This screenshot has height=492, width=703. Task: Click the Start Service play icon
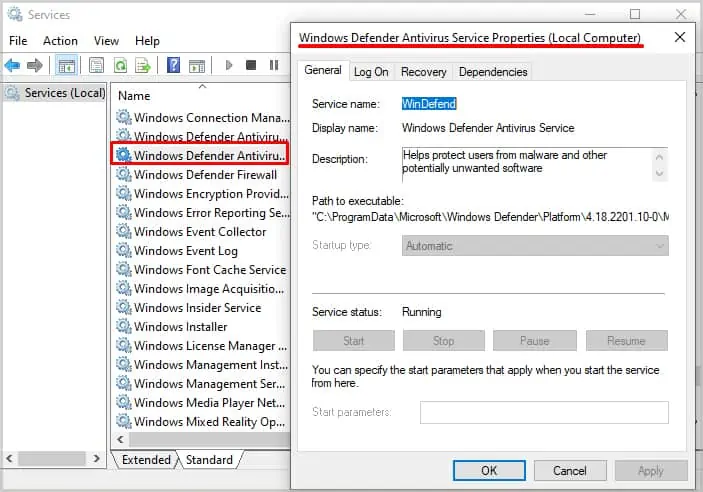(229, 65)
